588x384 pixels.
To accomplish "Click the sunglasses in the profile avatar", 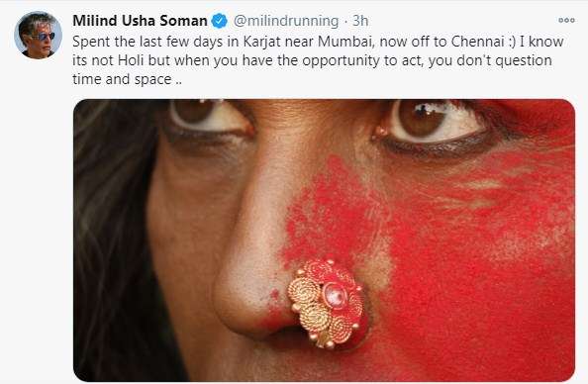I will (x=45, y=37).
